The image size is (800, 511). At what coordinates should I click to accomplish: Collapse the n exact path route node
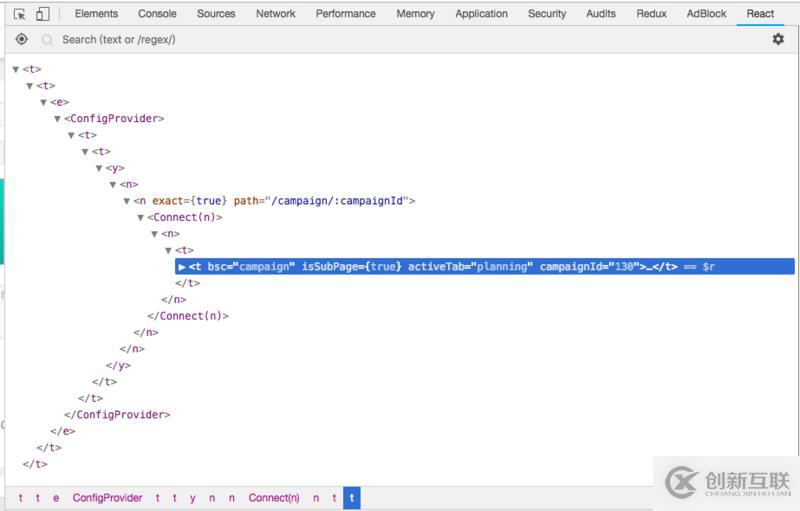tap(127, 201)
